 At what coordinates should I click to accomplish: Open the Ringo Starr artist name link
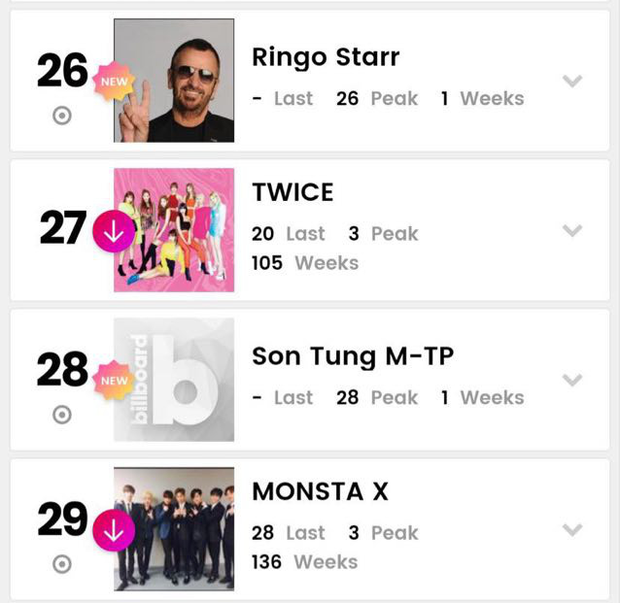click(x=325, y=57)
